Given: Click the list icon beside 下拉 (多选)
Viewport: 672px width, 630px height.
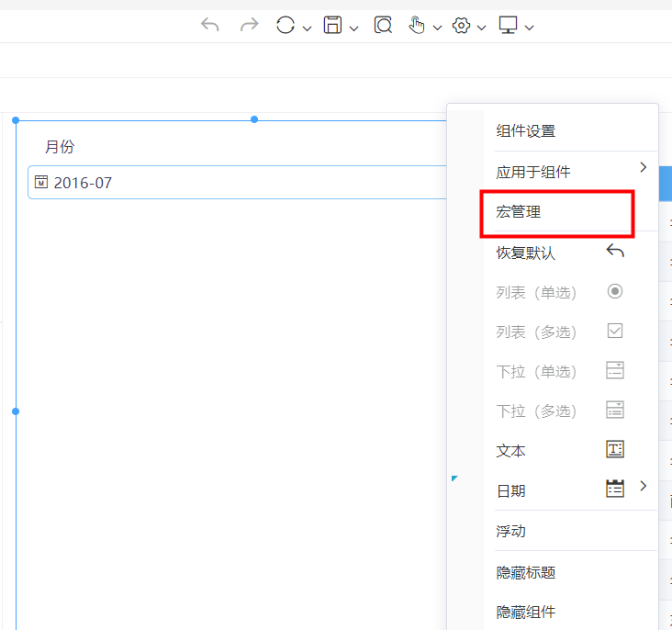Looking at the screenshot, I should [x=615, y=410].
